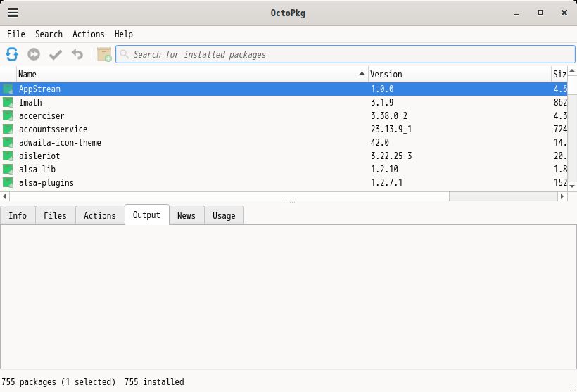
Task: Select the alsa-lib package name
Action: pos(37,170)
